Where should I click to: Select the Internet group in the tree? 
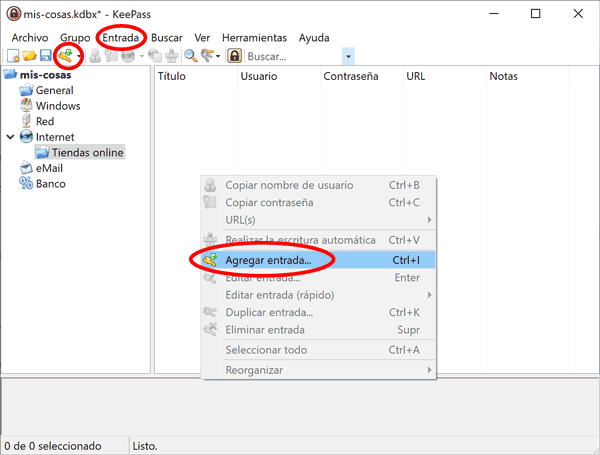(x=55, y=137)
